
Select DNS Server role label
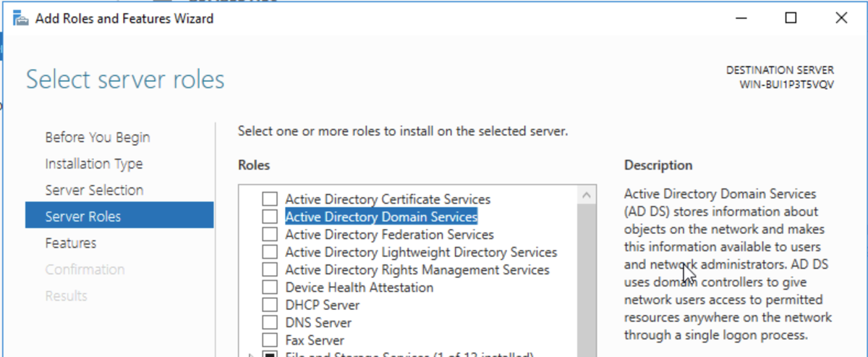click(318, 322)
